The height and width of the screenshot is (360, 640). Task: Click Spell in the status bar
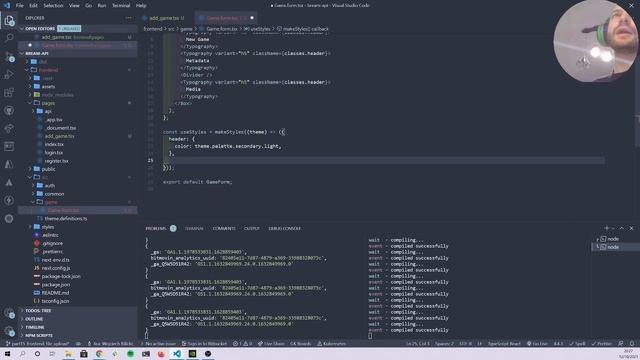point(577,344)
